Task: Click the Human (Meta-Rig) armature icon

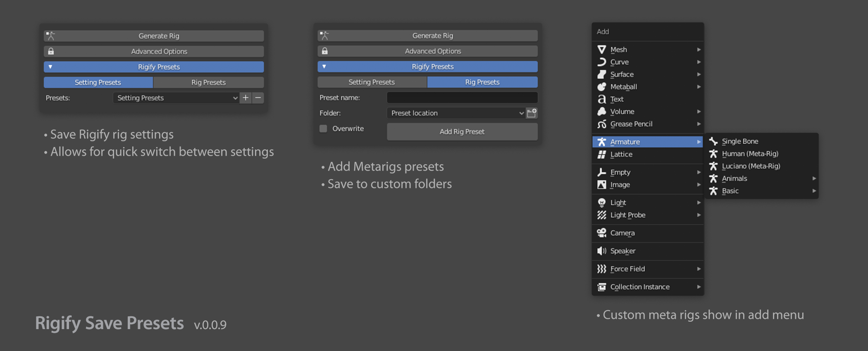Action: point(713,154)
